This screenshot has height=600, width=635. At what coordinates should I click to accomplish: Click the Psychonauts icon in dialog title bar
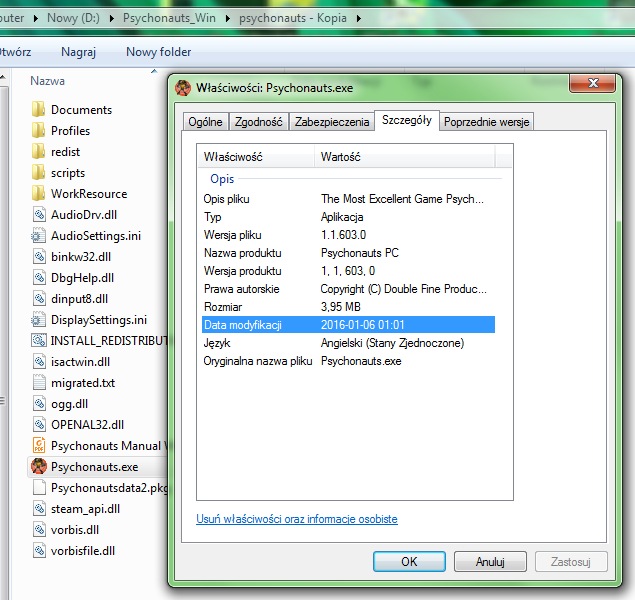coord(183,88)
